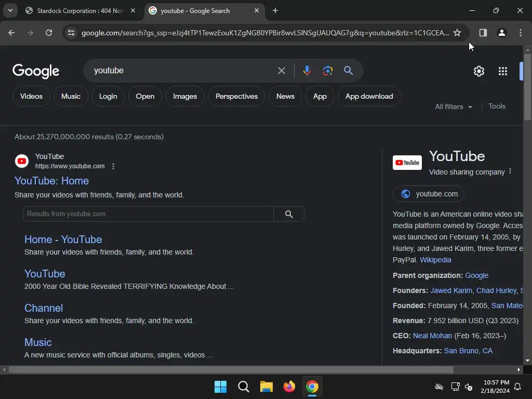The width and height of the screenshot is (532, 399).
Task: Reload the current page
Action: 49,33
